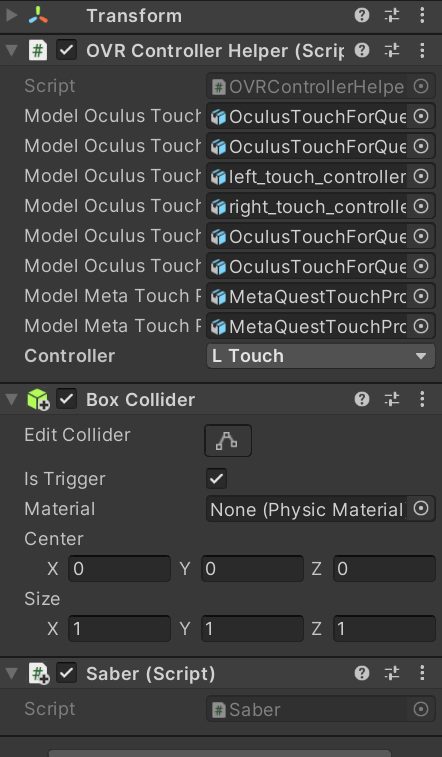This screenshot has height=757, width=442.
Task: Click the Center Z input field
Action: click(385, 569)
